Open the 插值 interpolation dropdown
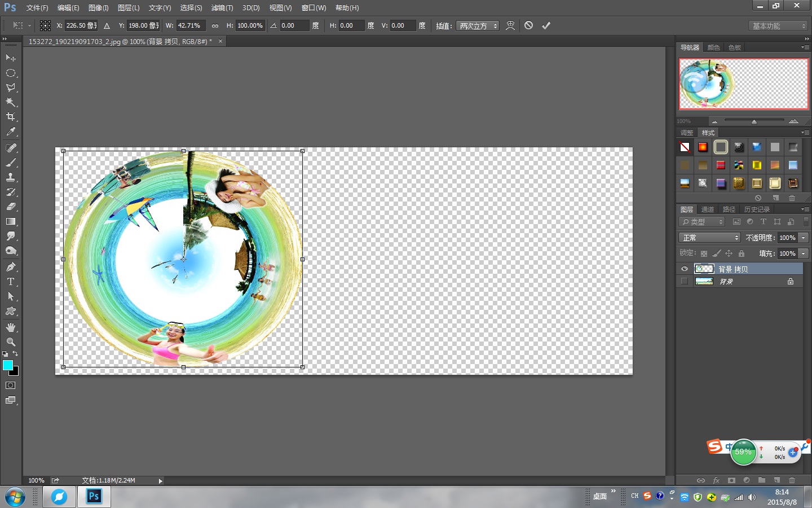812x508 pixels. 478,26
